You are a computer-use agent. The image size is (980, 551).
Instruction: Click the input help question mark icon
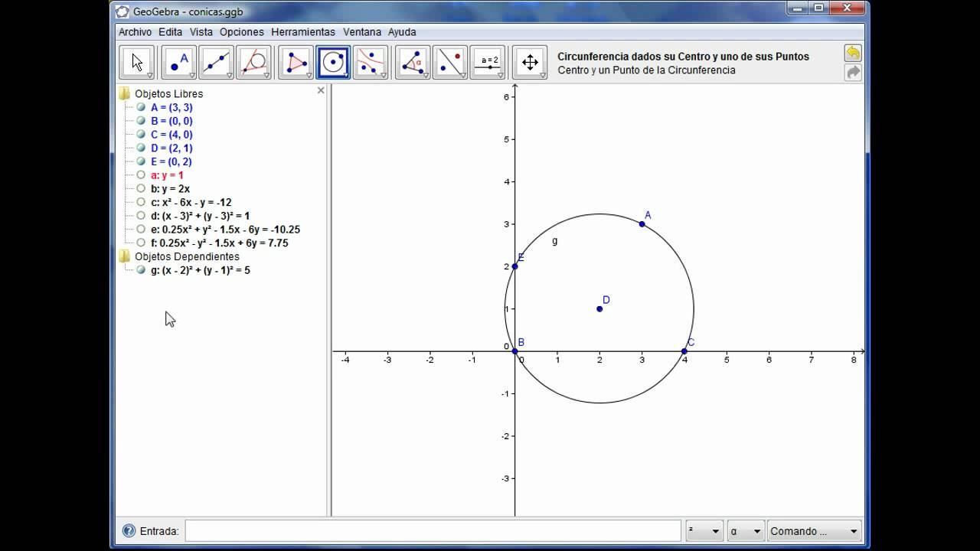click(x=129, y=530)
